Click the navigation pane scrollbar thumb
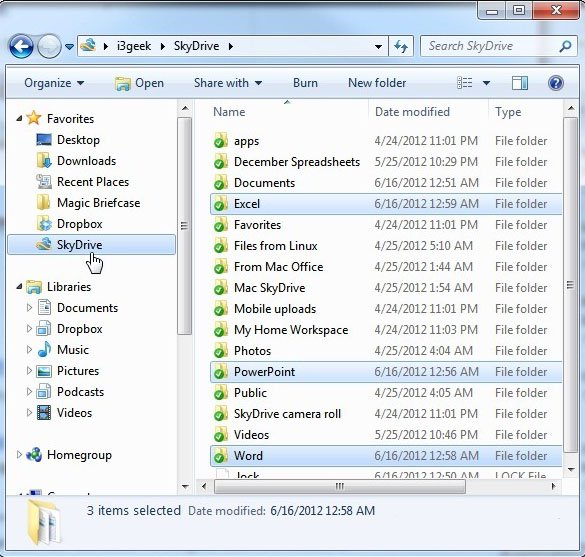 click(184, 226)
